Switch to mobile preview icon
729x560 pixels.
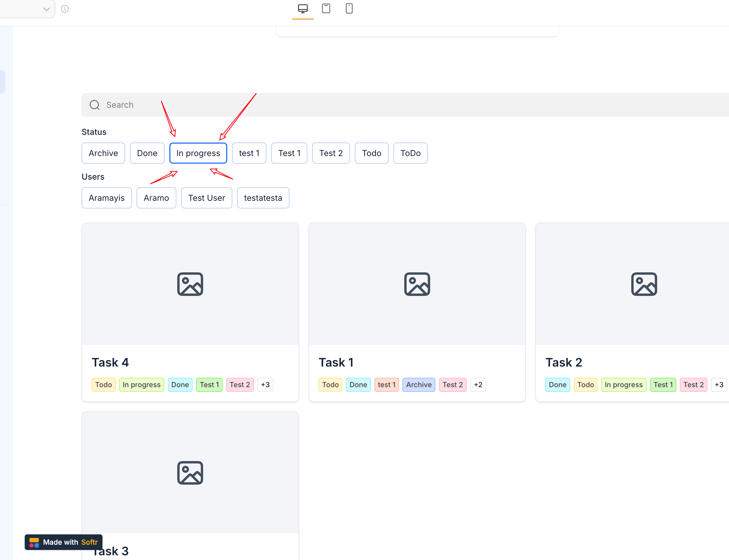[x=349, y=8]
